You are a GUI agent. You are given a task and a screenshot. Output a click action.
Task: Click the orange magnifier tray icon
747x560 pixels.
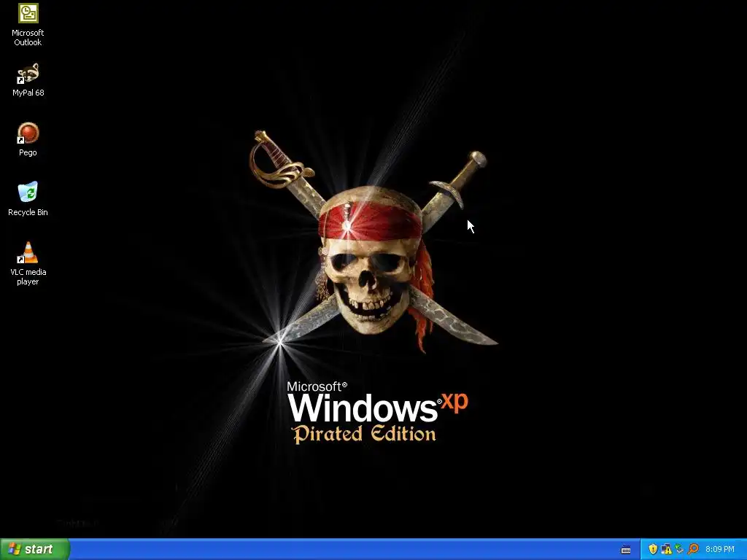693,549
